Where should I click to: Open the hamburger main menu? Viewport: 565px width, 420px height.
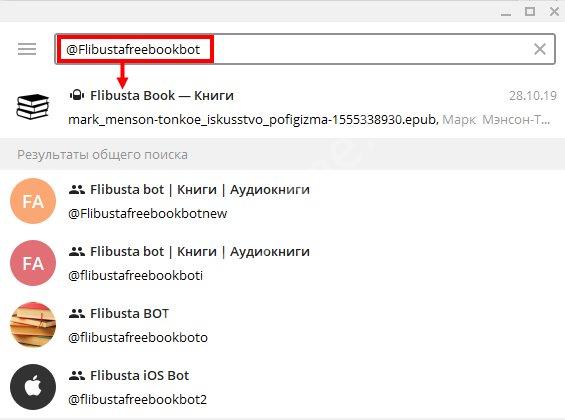click(27, 49)
